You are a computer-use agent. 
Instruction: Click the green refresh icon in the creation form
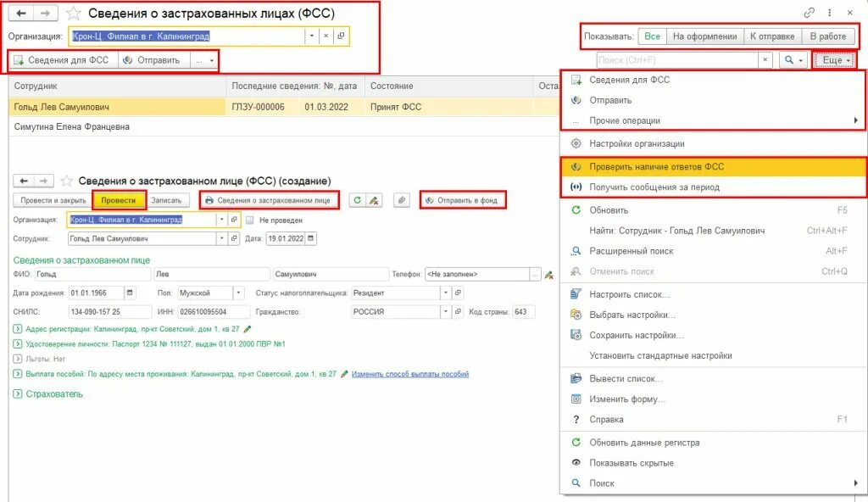click(x=357, y=200)
